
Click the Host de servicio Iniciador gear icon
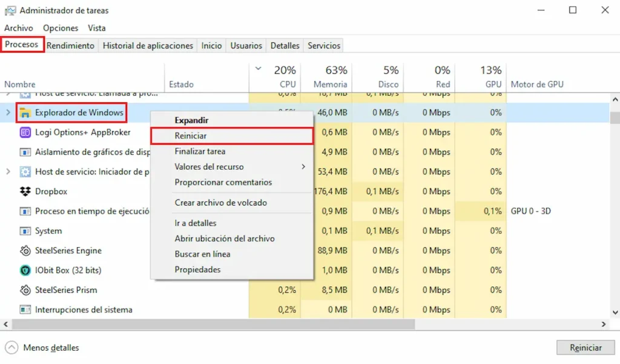pos(25,172)
